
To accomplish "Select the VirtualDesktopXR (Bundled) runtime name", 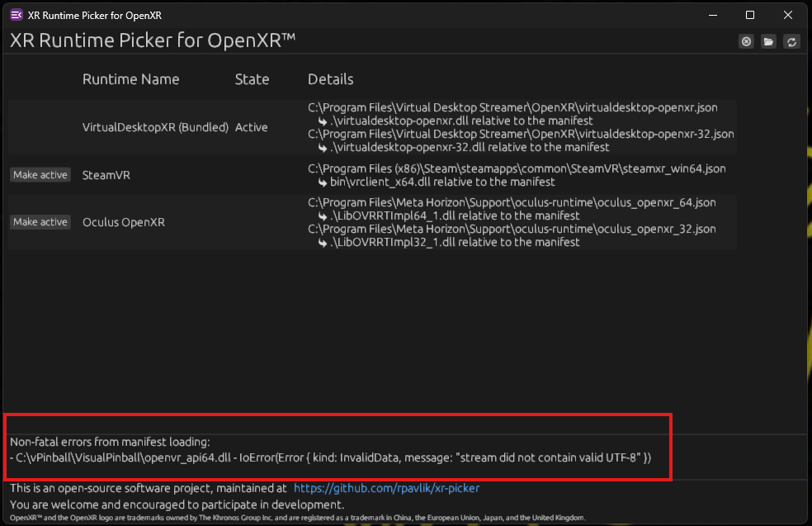I will [155, 127].
